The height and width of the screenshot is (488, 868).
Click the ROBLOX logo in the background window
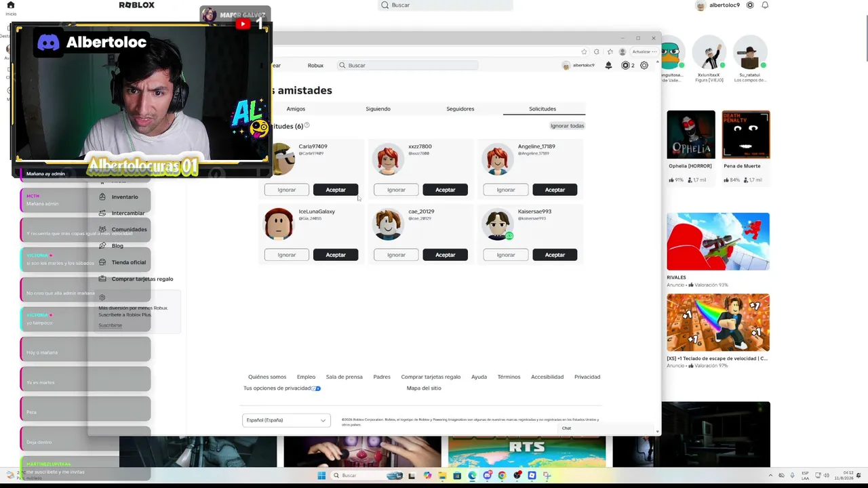137,5
